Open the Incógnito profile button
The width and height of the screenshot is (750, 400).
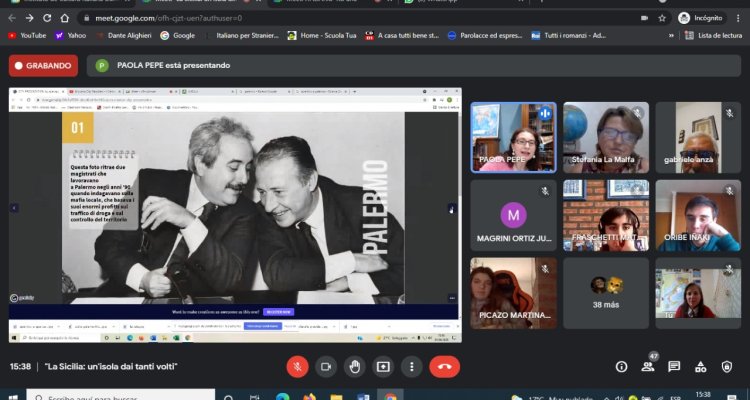(701, 18)
